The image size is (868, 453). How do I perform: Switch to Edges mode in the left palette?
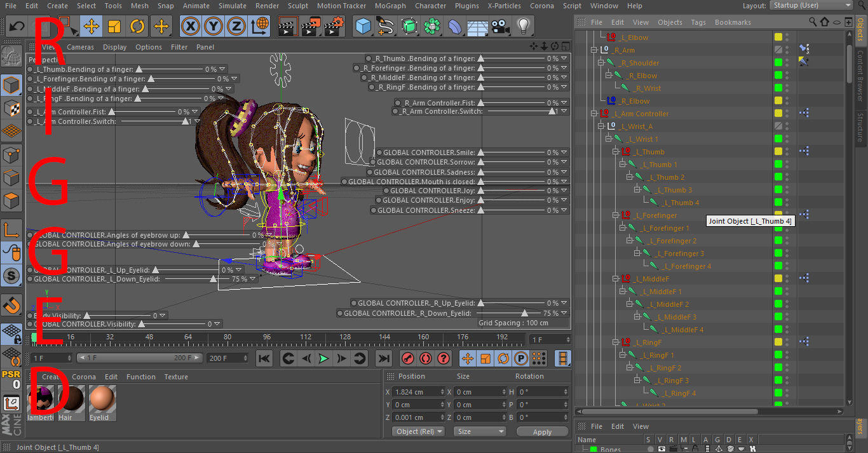(12, 179)
